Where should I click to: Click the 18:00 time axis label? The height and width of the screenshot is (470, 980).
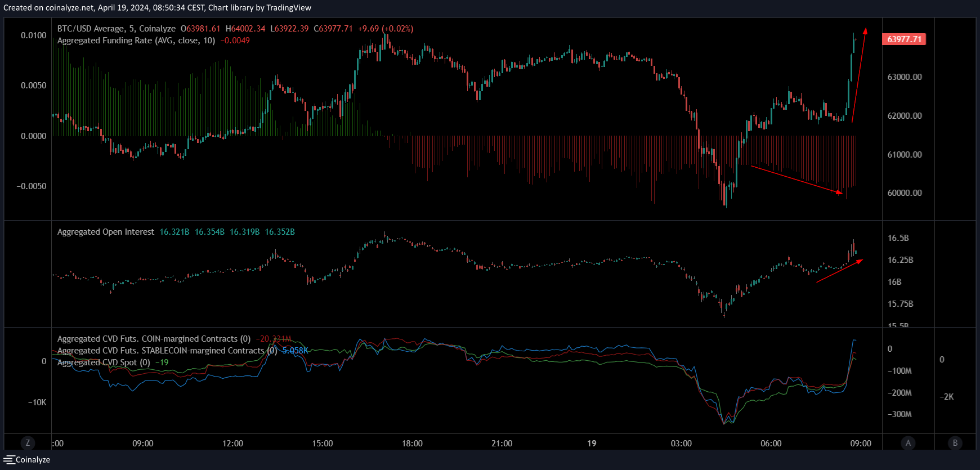(412, 444)
